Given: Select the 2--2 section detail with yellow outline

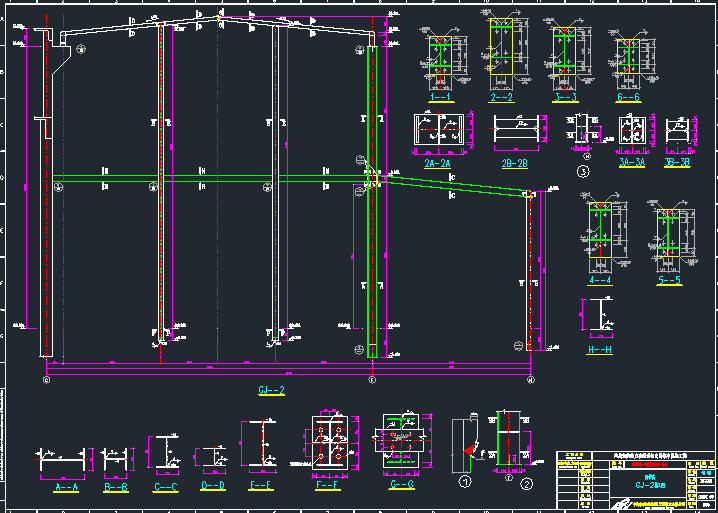Looking at the screenshot, I should click(501, 53).
